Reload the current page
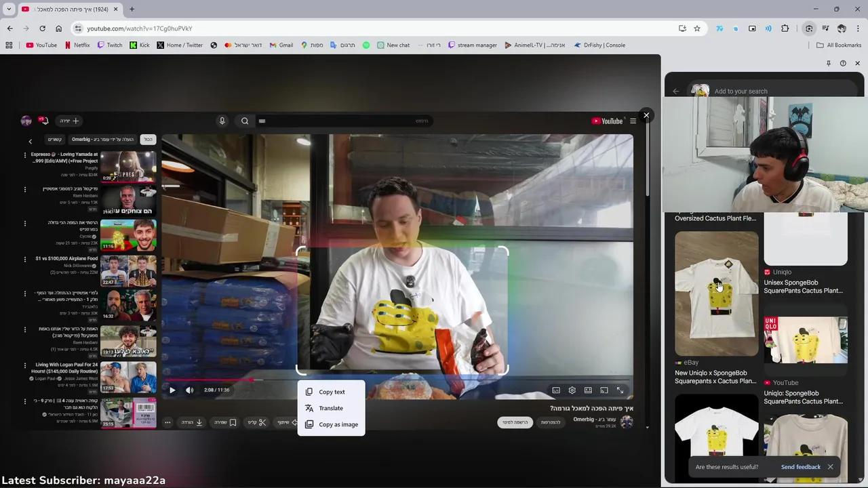868x488 pixels. (42, 28)
